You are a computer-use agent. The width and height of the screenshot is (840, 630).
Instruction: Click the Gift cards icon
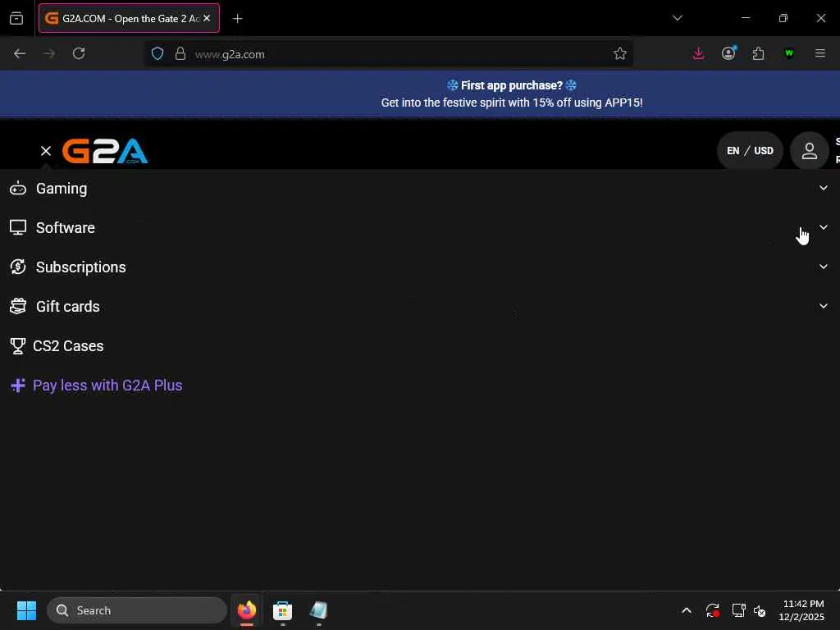pyautogui.click(x=18, y=307)
